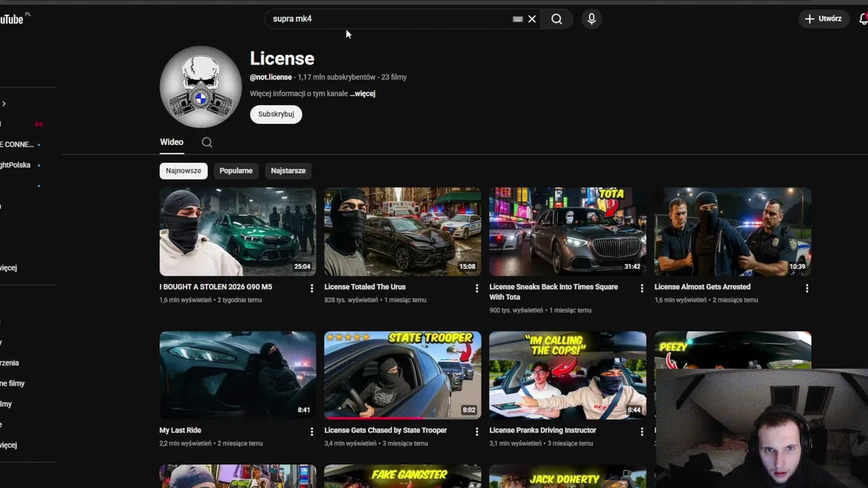Click title License Almost Gets Arrested

tap(703, 287)
